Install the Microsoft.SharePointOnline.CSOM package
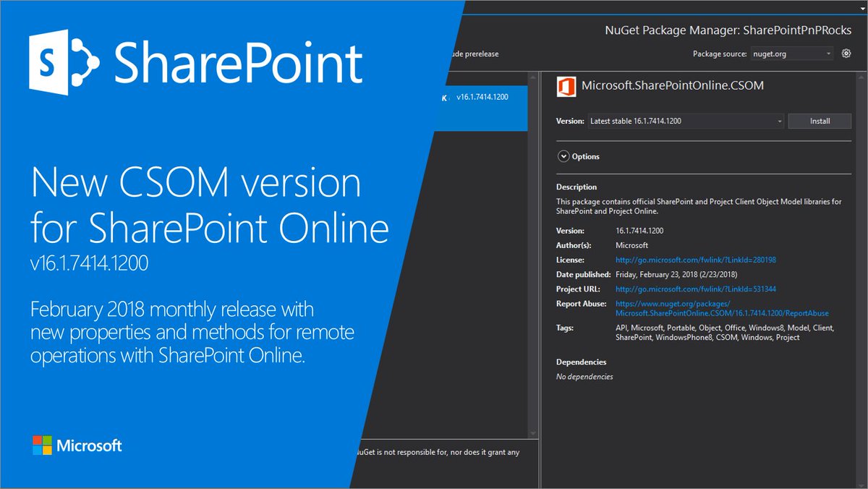Screen dimensions: 868x489 tap(820, 121)
